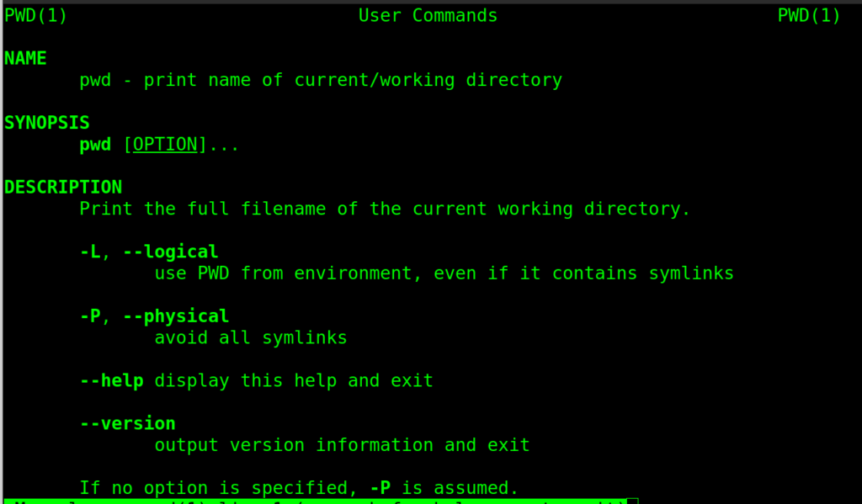Click the --version option
This screenshot has height=504, width=862.
127,423
